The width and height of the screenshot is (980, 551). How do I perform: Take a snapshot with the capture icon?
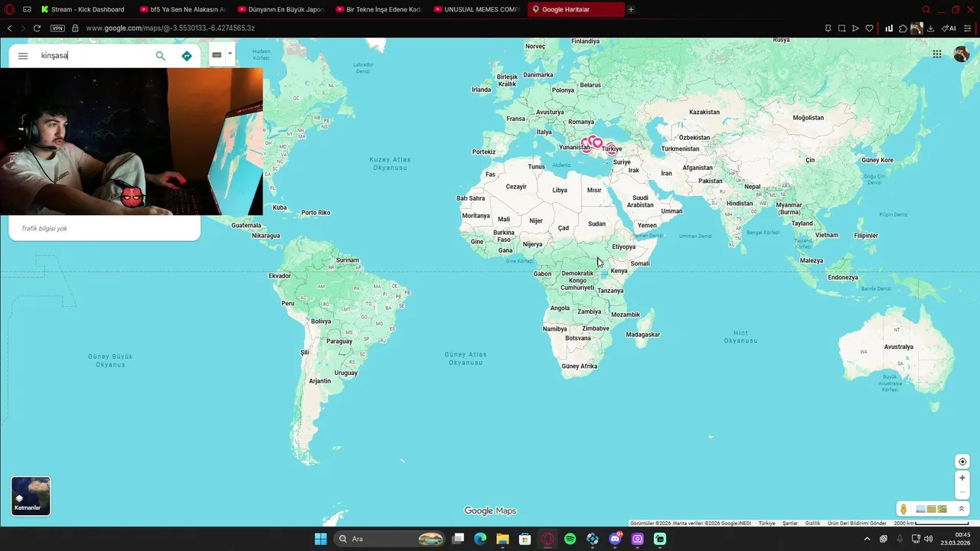point(841,28)
